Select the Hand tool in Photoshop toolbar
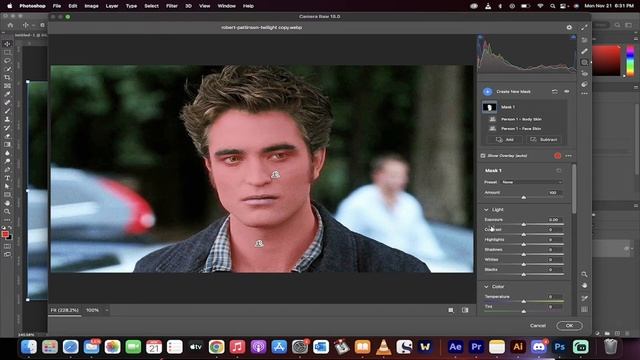 pos(7,203)
